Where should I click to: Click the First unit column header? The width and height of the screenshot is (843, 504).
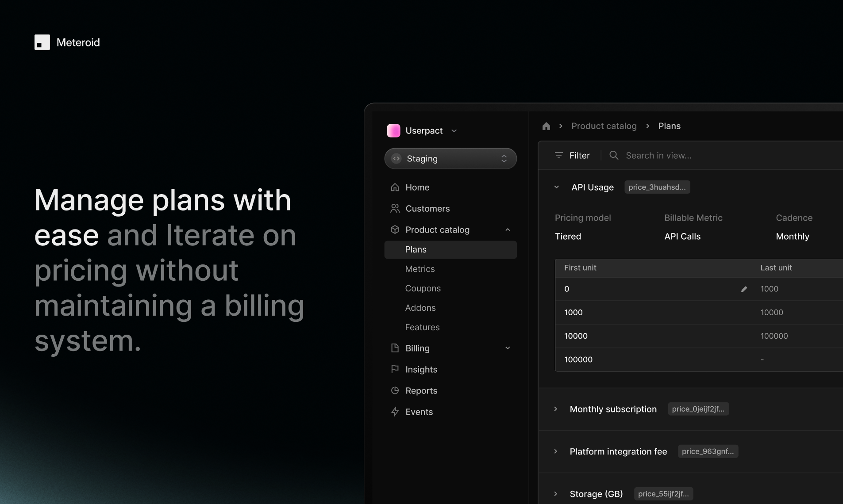click(580, 267)
